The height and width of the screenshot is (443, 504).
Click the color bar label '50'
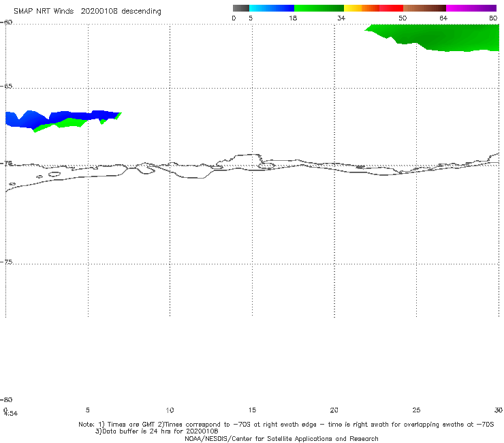403,18
